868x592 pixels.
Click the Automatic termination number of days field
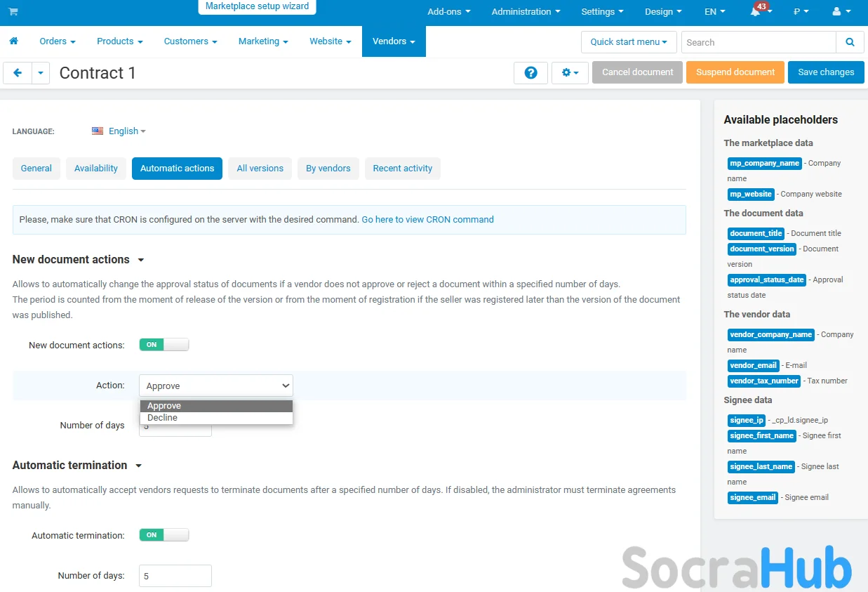[x=175, y=576]
